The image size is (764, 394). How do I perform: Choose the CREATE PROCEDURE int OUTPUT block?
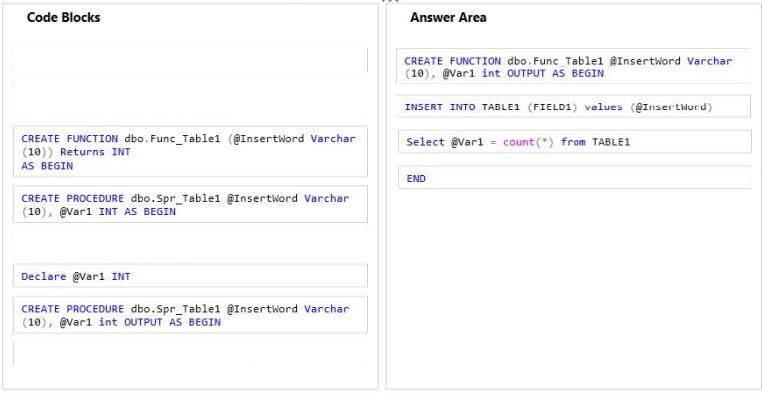pyautogui.click(x=190, y=315)
